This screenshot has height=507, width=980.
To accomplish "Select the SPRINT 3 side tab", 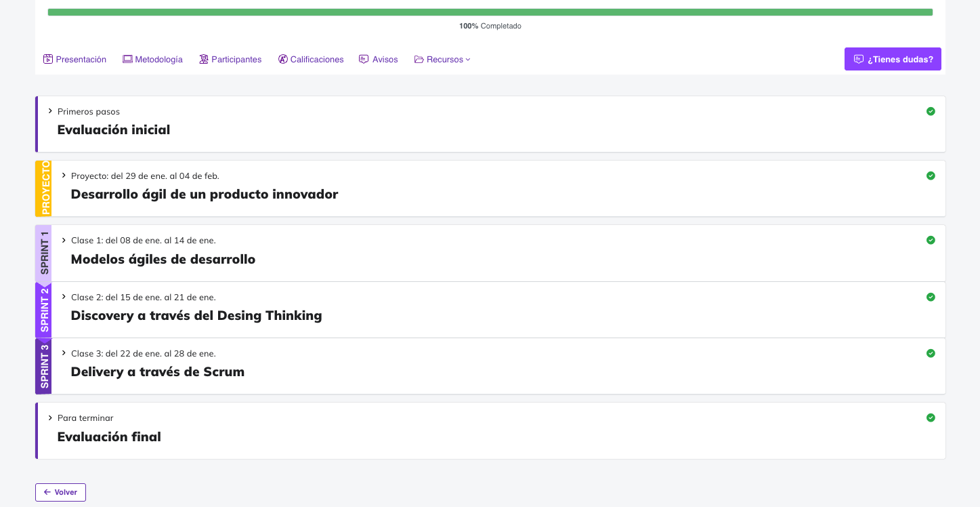I will click(x=44, y=367).
